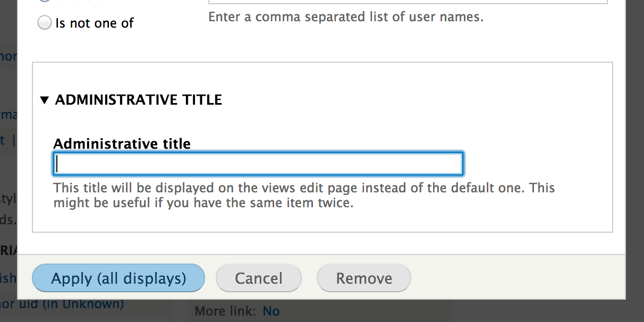Click the user names text box at top
The height and width of the screenshot is (322, 644).
(x=408, y=2)
